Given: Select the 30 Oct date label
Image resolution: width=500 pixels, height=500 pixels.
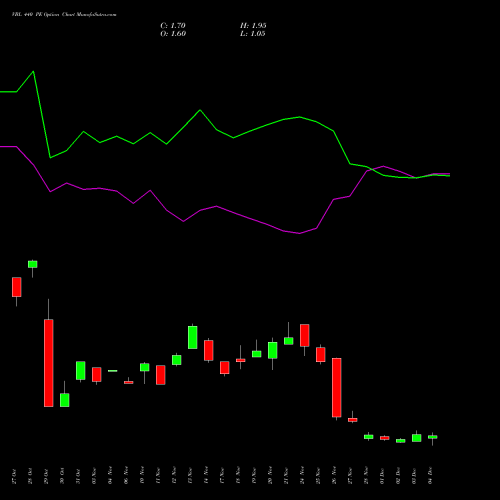Looking at the screenshot, I should coord(62,476).
